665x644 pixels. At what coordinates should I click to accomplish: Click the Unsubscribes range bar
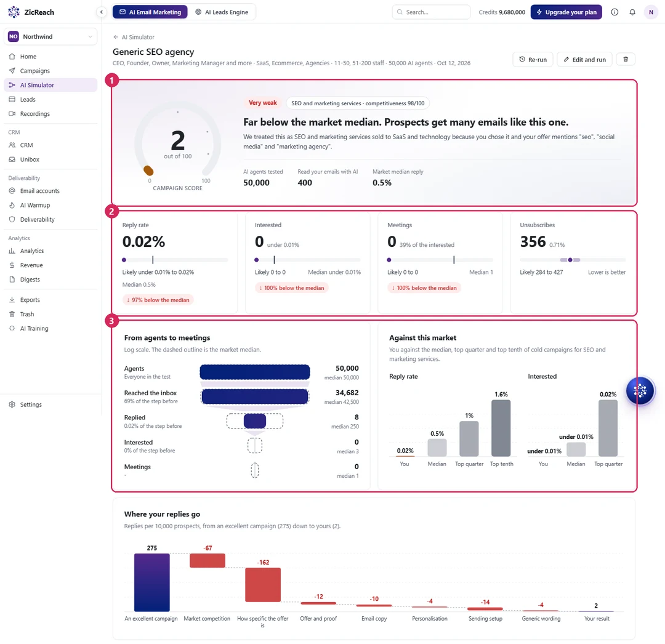point(573,259)
